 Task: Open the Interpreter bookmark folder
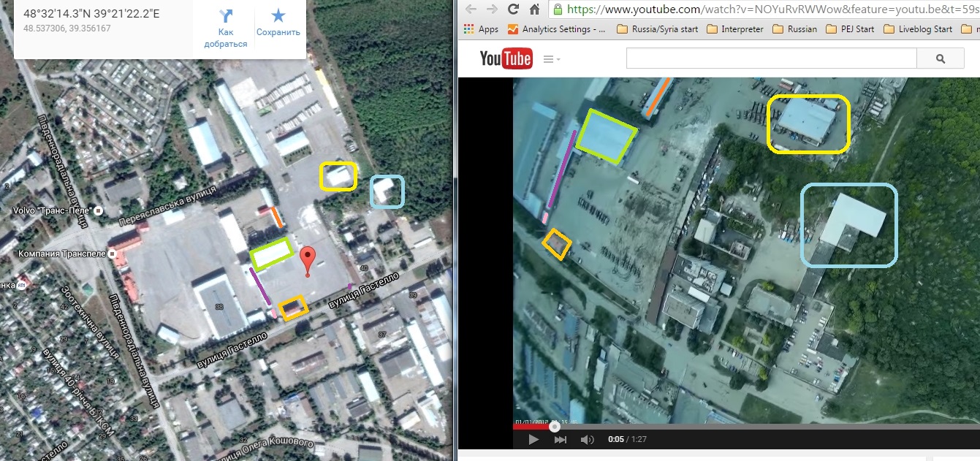coord(734,29)
